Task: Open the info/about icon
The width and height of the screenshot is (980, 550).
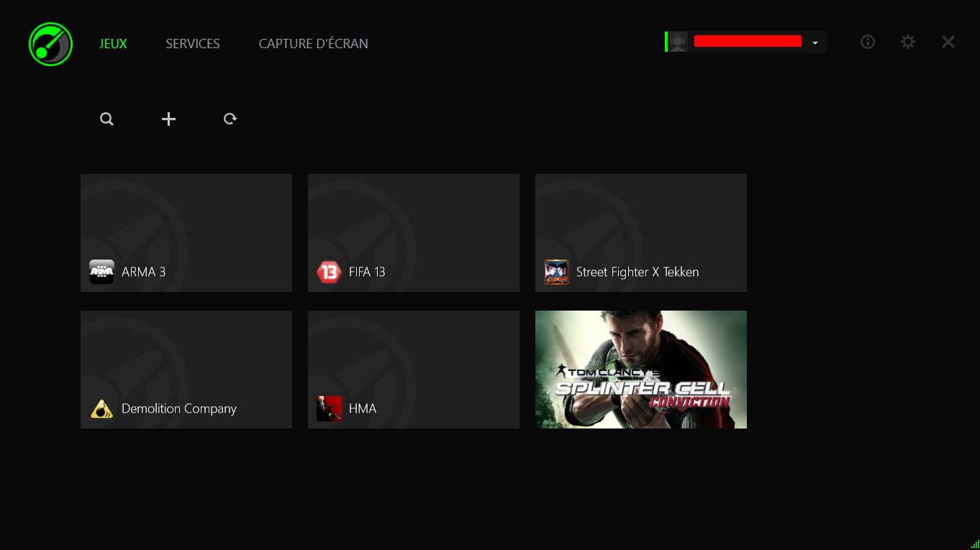Action: pyautogui.click(x=868, y=42)
